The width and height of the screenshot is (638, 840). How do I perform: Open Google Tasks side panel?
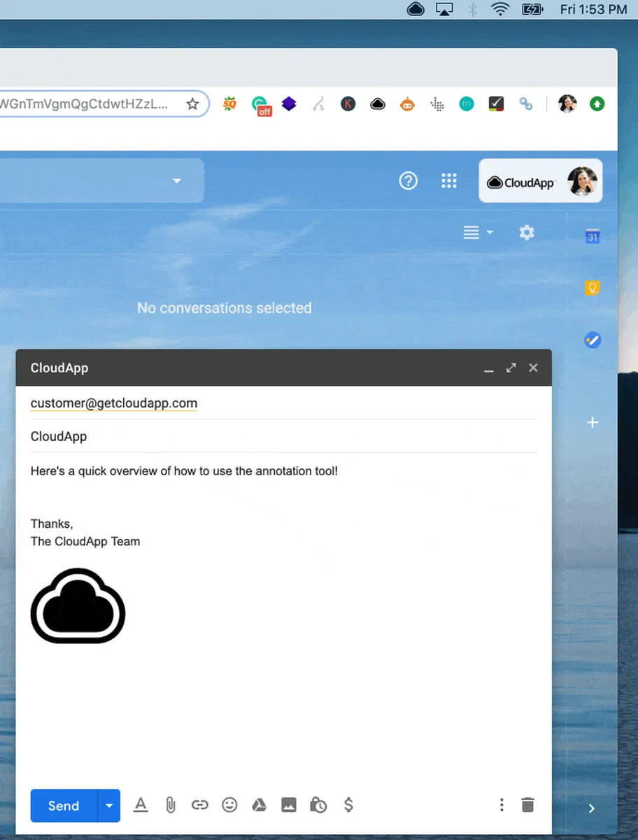(x=593, y=340)
